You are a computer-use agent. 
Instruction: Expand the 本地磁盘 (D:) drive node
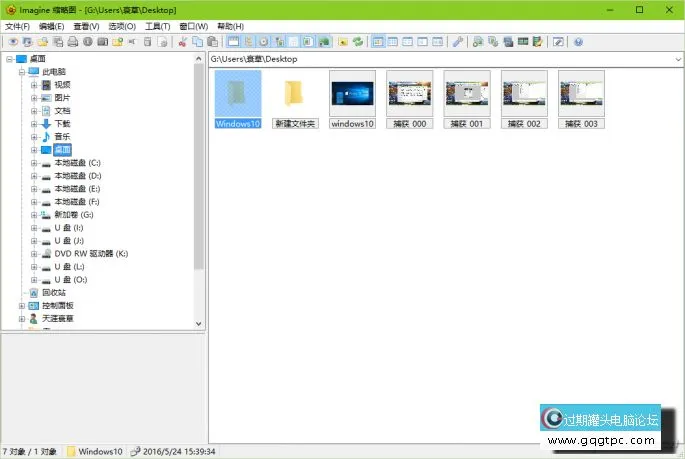pyautogui.click(x=34, y=176)
